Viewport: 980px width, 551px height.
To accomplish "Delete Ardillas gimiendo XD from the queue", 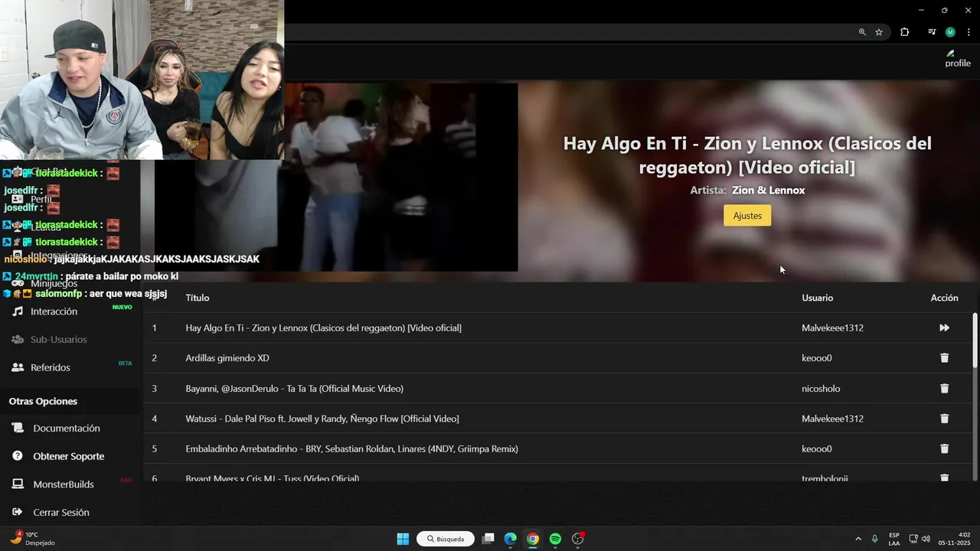I will click(944, 358).
